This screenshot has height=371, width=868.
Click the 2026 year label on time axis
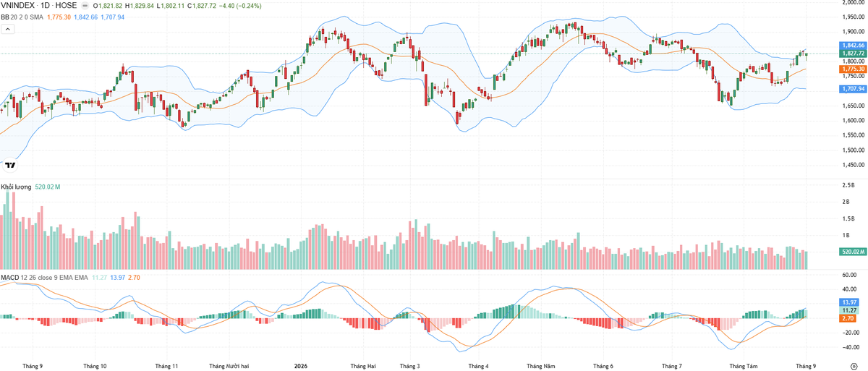[x=301, y=367]
